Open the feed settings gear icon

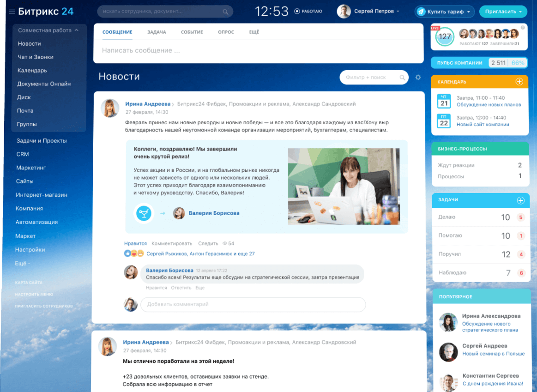pos(418,78)
